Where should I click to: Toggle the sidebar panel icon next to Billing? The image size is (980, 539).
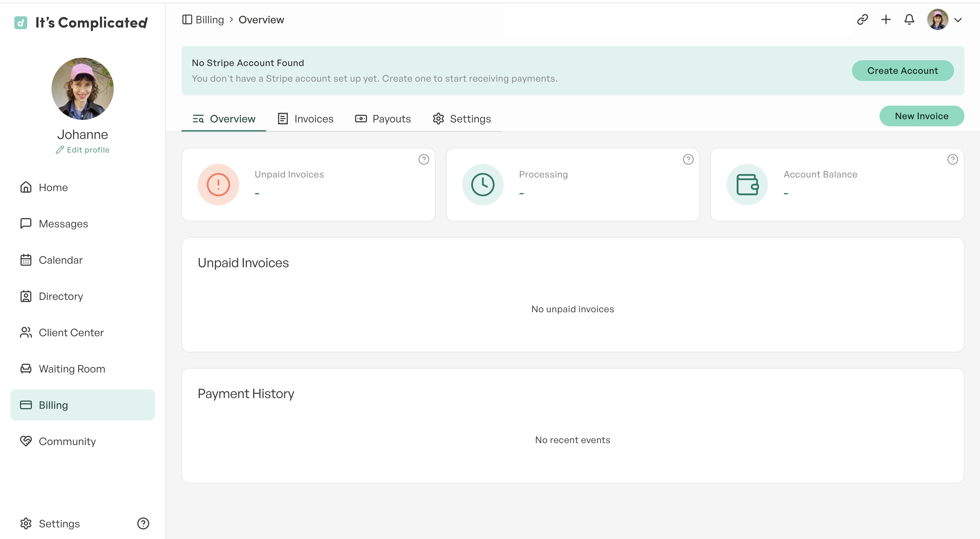pyautogui.click(x=187, y=19)
